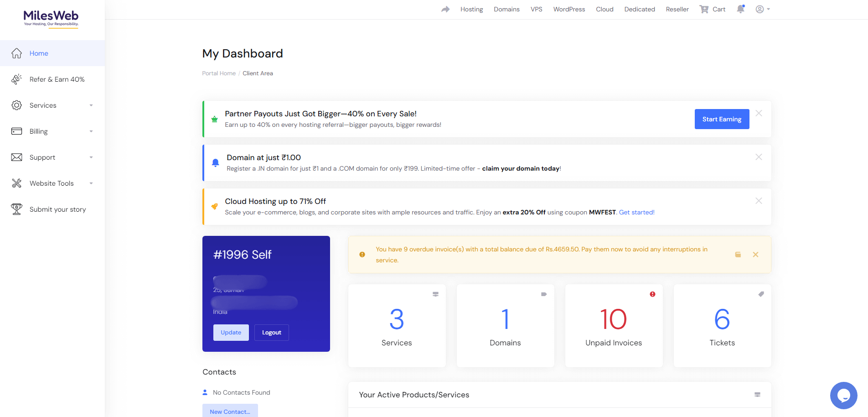Click the Home house icon
868x417 pixels.
(x=17, y=53)
